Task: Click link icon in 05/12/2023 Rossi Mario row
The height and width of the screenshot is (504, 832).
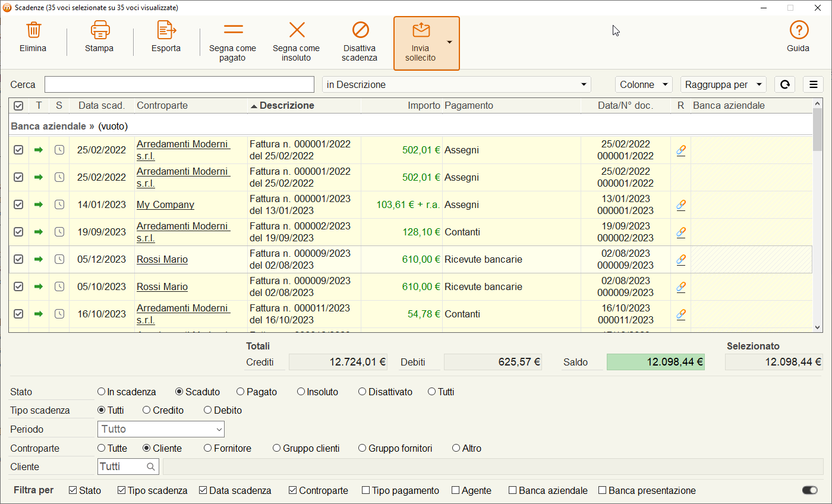Action: tap(681, 260)
